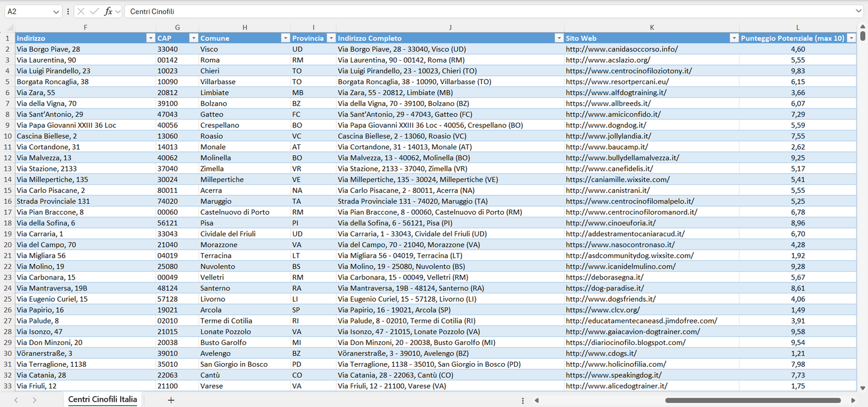
Task: Click the Enter checkmark icon near the formula bar
Action: [x=94, y=11]
